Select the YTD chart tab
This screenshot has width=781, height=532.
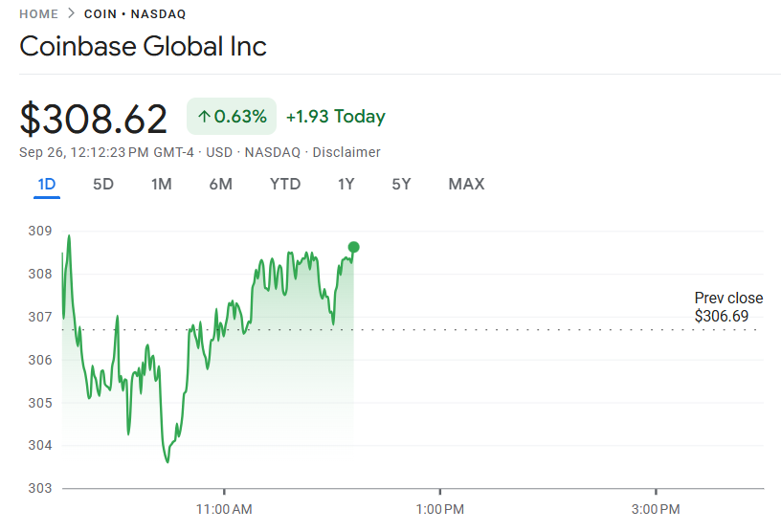coord(285,184)
